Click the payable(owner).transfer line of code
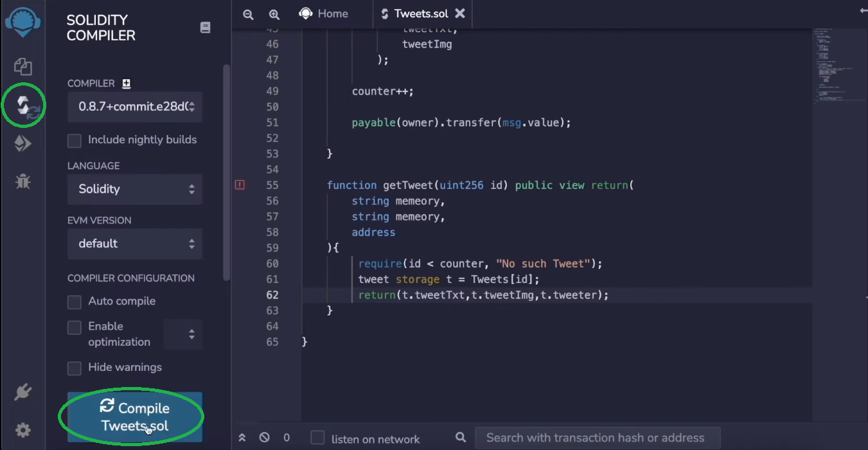The height and width of the screenshot is (450, 868). [x=461, y=123]
